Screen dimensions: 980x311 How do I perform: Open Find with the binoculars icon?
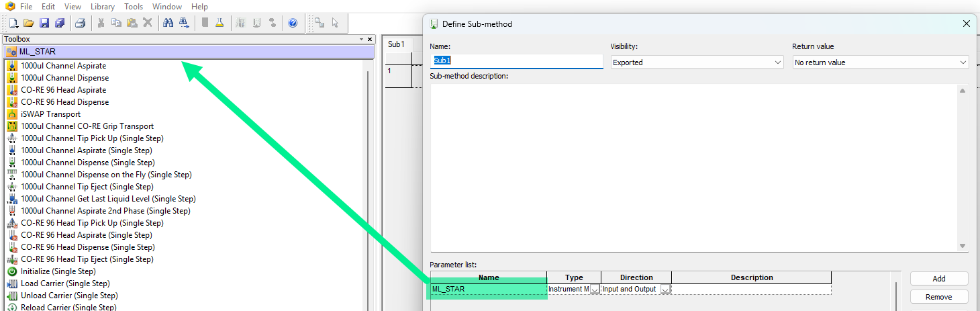click(x=168, y=23)
